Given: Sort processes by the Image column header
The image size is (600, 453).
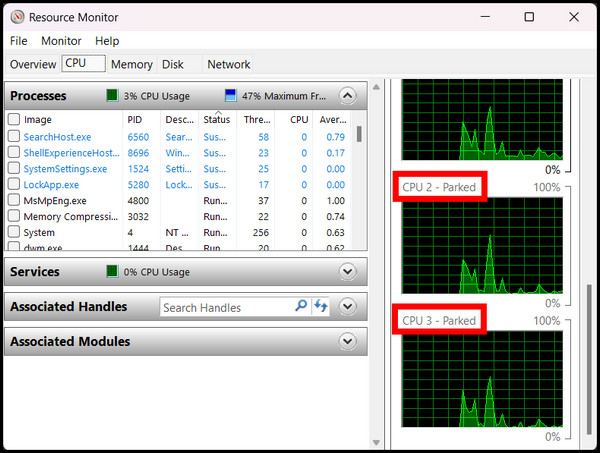Looking at the screenshot, I should tap(38, 120).
